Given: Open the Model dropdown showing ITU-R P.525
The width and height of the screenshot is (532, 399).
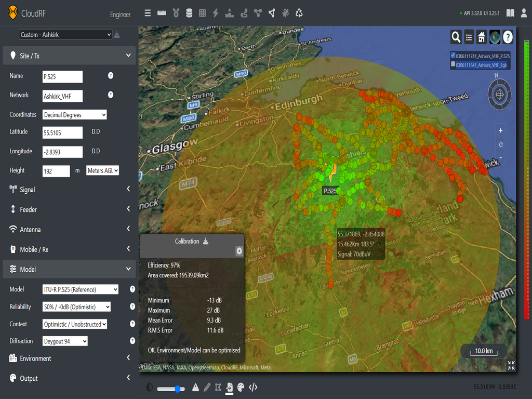Looking at the screenshot, I should (x=80, y=289).
